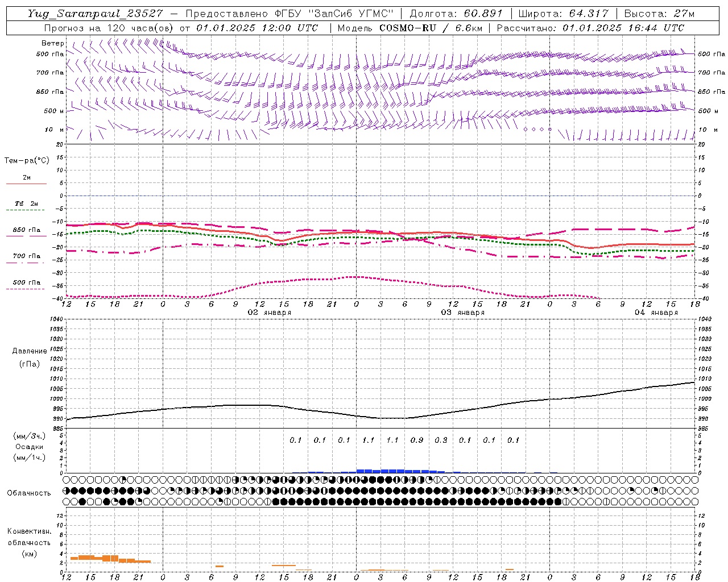The height and width of the screenshot is (582, 728).
Task: Click the Давление pressure panel label
Action: click(30, 351)
